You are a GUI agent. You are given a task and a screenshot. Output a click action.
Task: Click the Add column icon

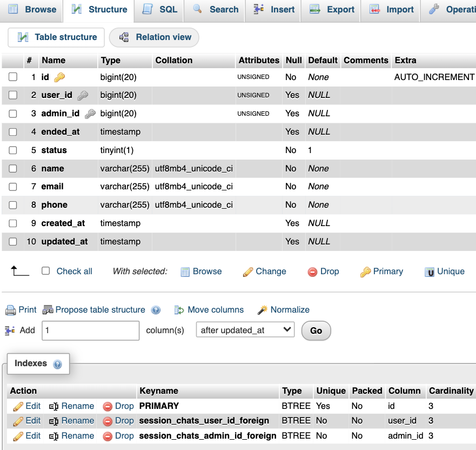coord(10,330)
